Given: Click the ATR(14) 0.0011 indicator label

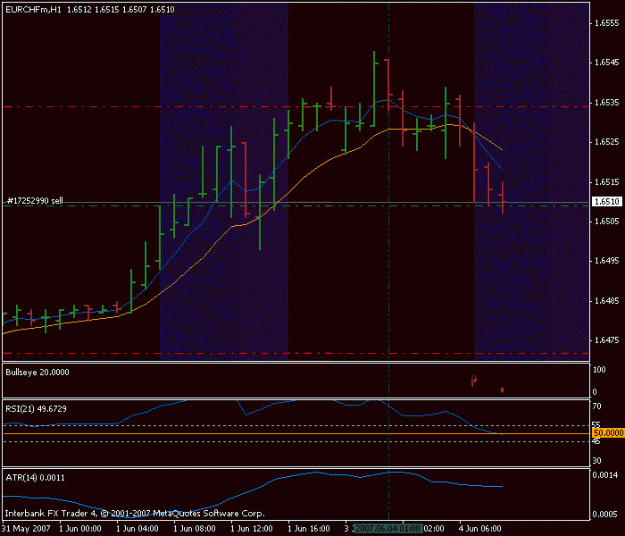Looking at the screenshot, I should pyautogui.click(x=35, y=477).
